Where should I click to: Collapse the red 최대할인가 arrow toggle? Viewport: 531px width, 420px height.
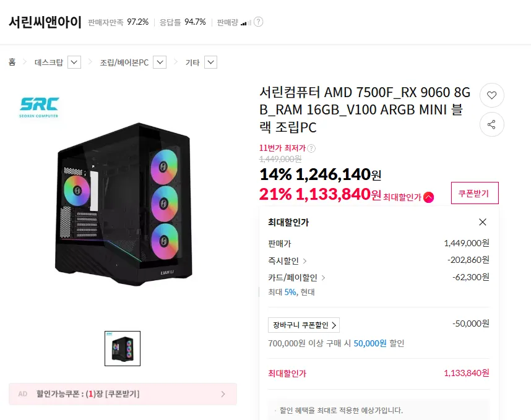tap(429, 197)
